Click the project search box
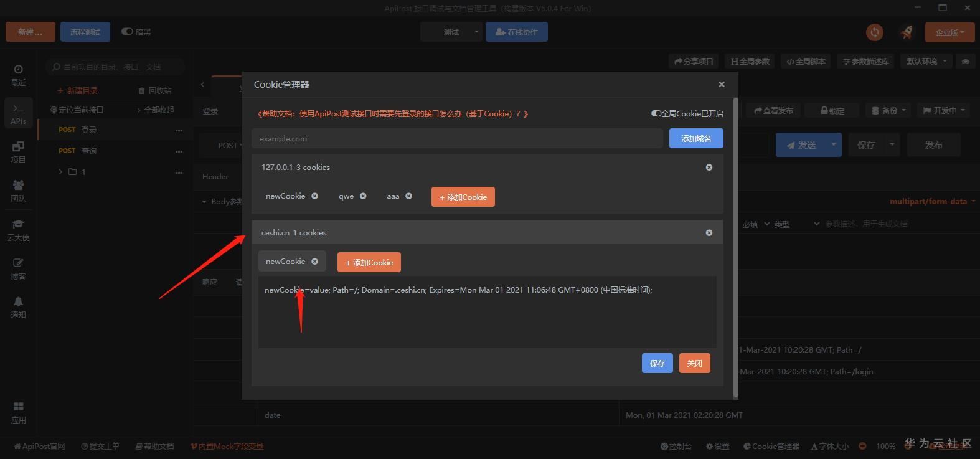This screenshot has width=980, height=459. [115, 67]
